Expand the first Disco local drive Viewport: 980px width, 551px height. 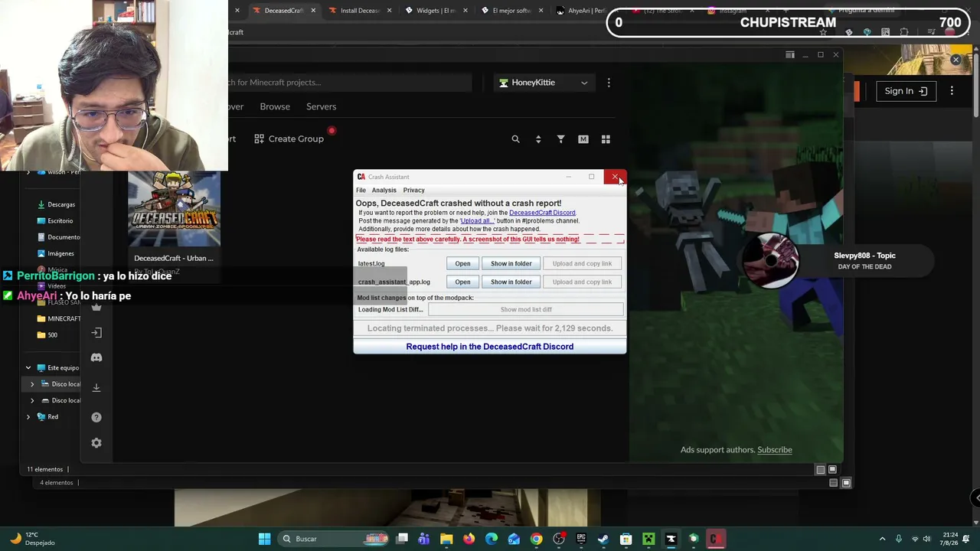[x=32, y=384]
